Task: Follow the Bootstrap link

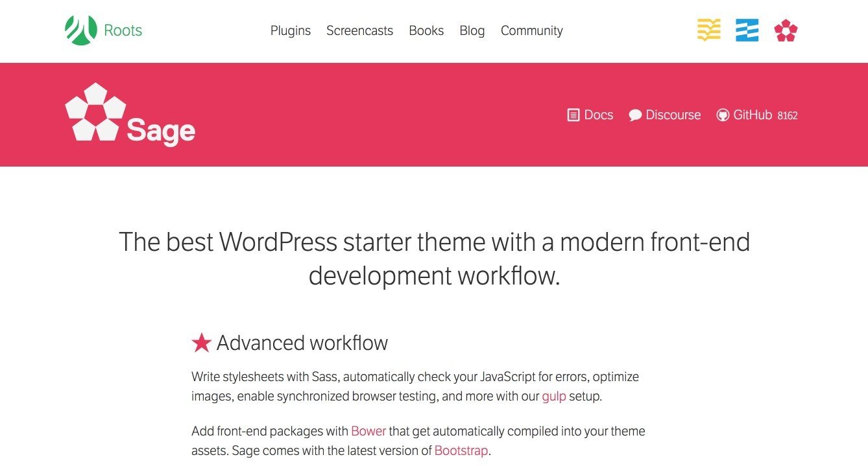Action: point(461,450)
